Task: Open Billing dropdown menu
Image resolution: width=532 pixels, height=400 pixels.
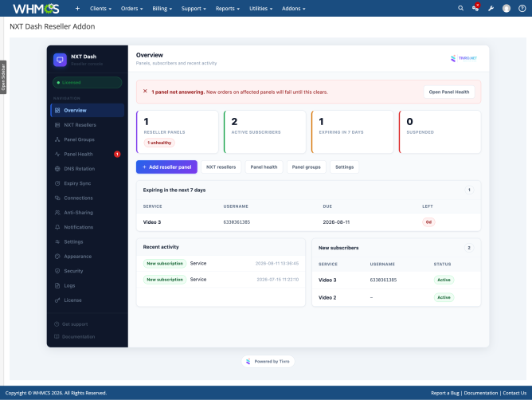Action: click(x=162, y=9)
